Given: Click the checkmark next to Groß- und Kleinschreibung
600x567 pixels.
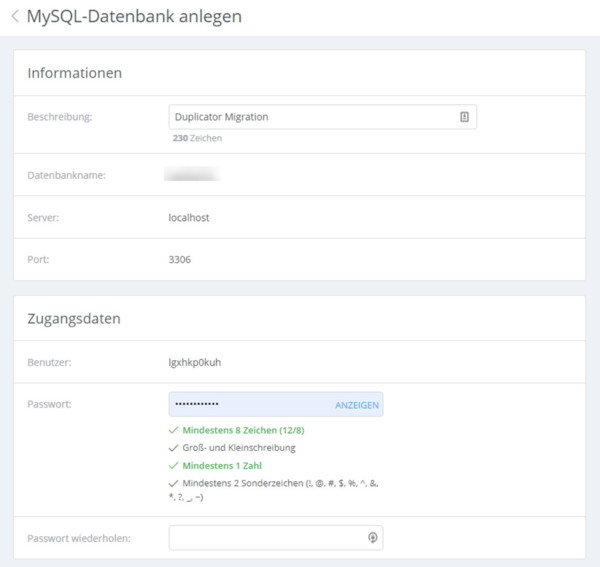Looking at the screenshot, I should [173, 448].
